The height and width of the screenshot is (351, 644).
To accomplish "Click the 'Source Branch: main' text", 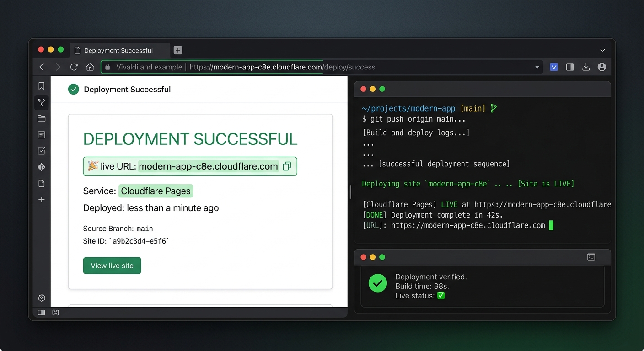I will click(x=118, y=229).
